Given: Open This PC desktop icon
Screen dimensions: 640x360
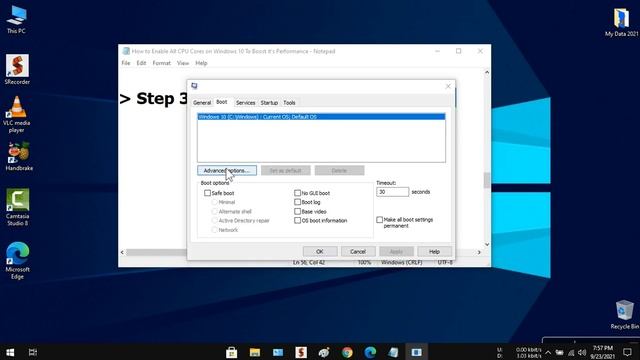Looking at the screenshot, I should point(16,20).
